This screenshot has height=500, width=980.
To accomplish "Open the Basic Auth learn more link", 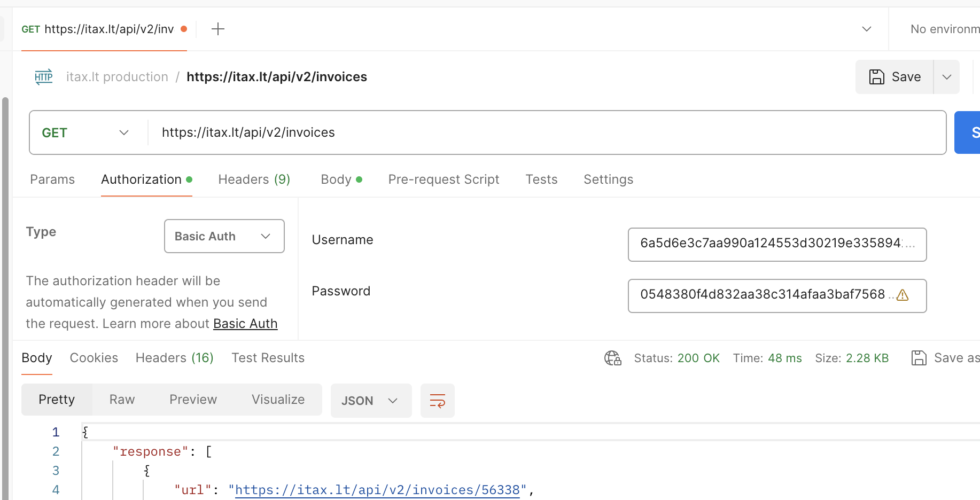I will (x=245, y=324).
